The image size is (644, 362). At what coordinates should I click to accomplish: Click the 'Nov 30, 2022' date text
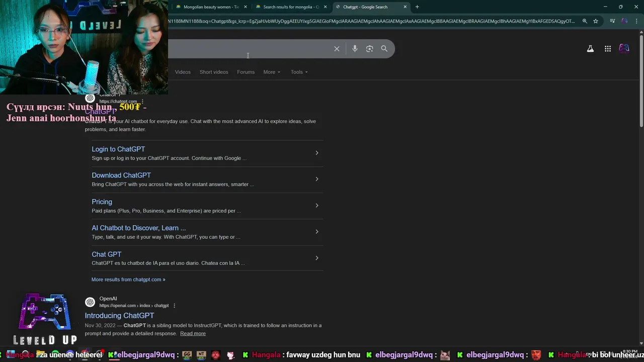click(100, 325)
